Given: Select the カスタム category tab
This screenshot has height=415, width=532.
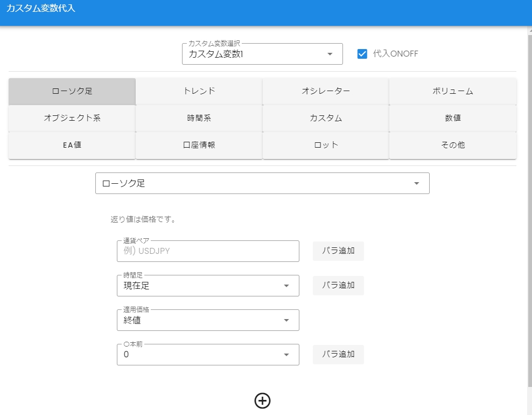Looking at the screenshot, I should pos(326,118).
